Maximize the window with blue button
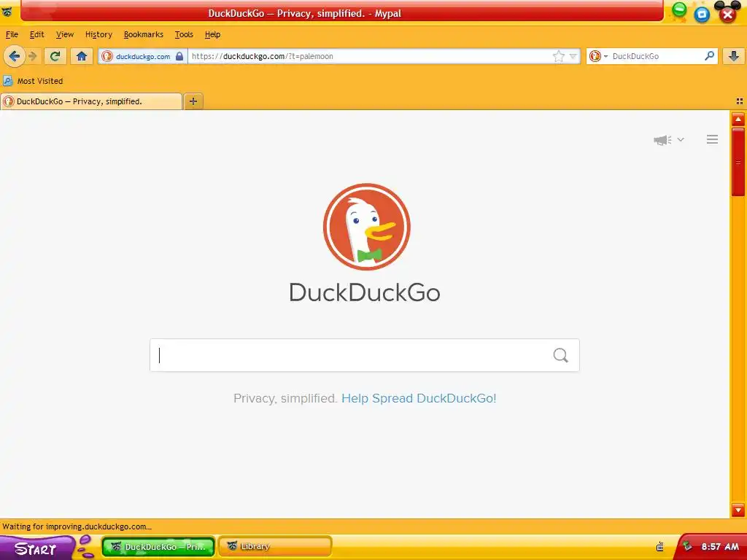The height and width of the screenshot is (560, 747). (702, 15)
